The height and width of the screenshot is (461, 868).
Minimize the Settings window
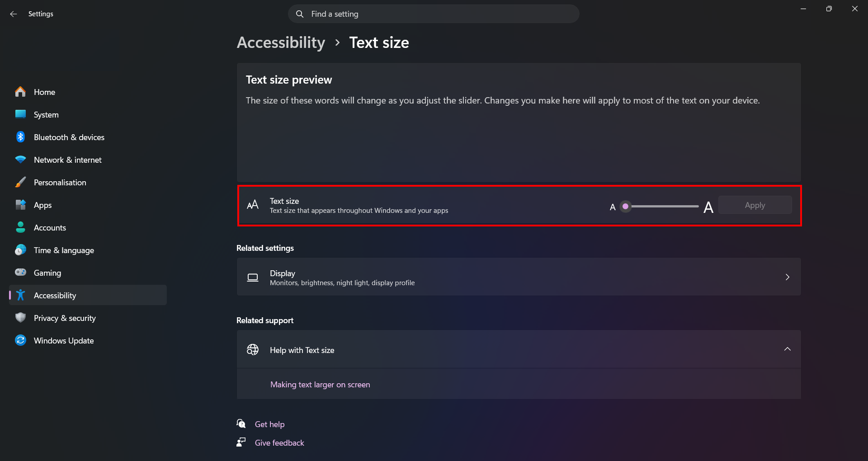coord(803,9)
